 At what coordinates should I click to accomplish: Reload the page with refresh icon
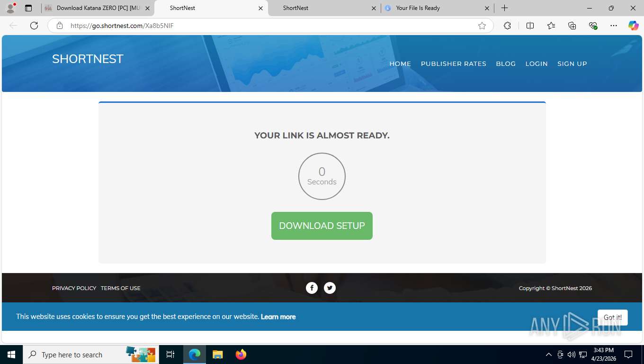(x=34, y=26)
